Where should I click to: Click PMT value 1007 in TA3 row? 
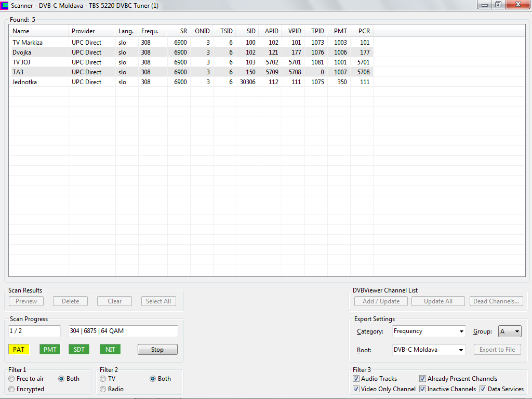click(x=340, y=72)
